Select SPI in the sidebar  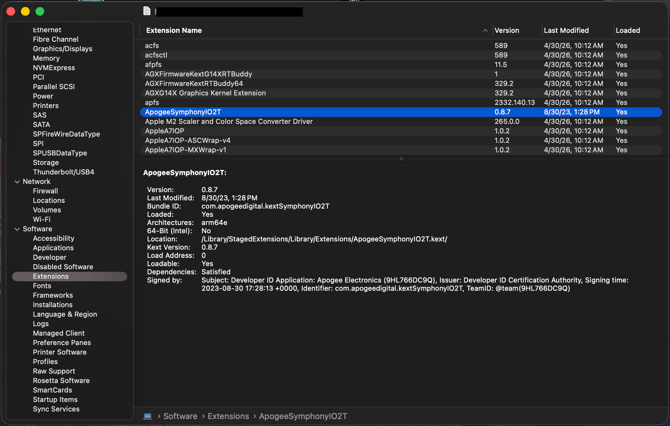38,144
